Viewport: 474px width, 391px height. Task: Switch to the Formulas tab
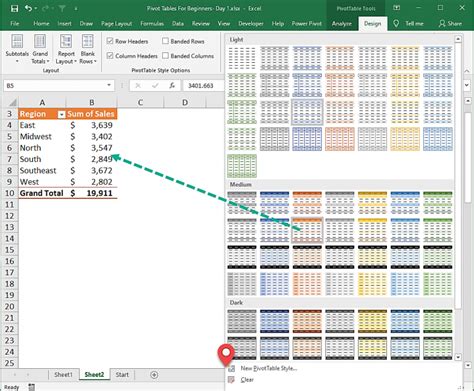[152, 24]
